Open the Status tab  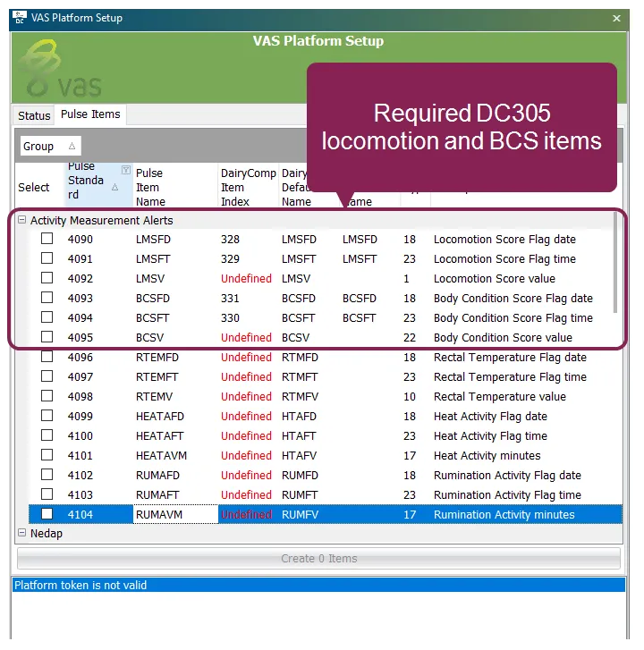34,115
